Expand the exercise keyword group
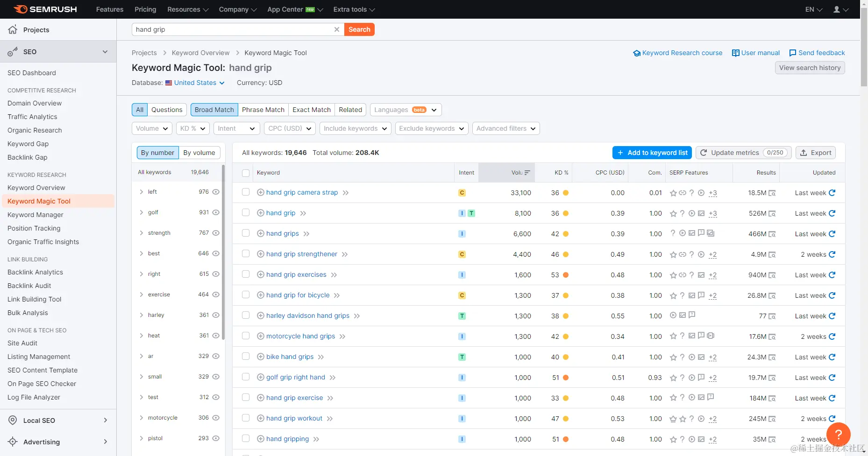 click(x=142, y=294)
